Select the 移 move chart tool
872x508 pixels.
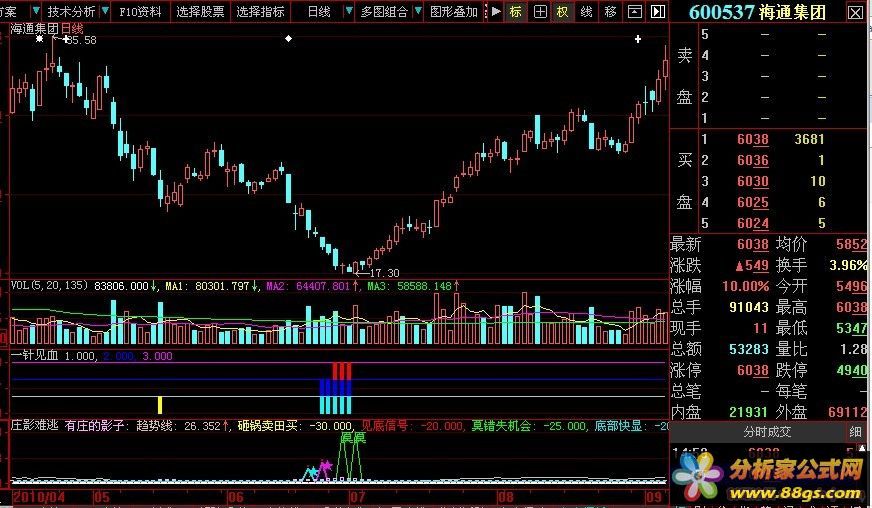tap(611, 11)
